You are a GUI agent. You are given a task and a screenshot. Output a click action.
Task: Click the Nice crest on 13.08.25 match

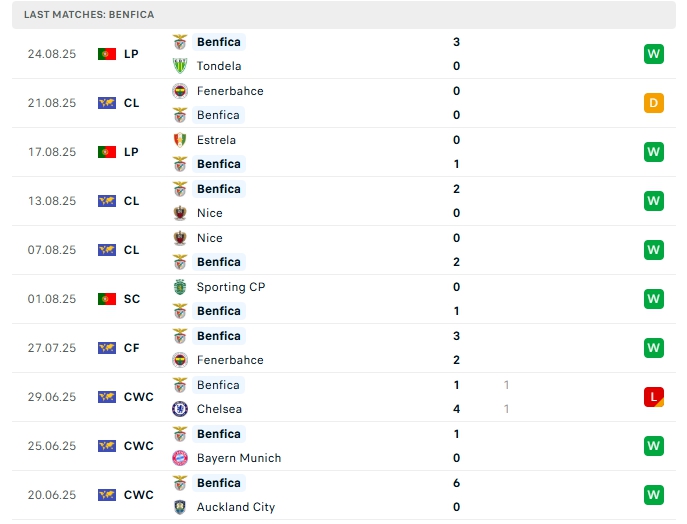(180, 213)
